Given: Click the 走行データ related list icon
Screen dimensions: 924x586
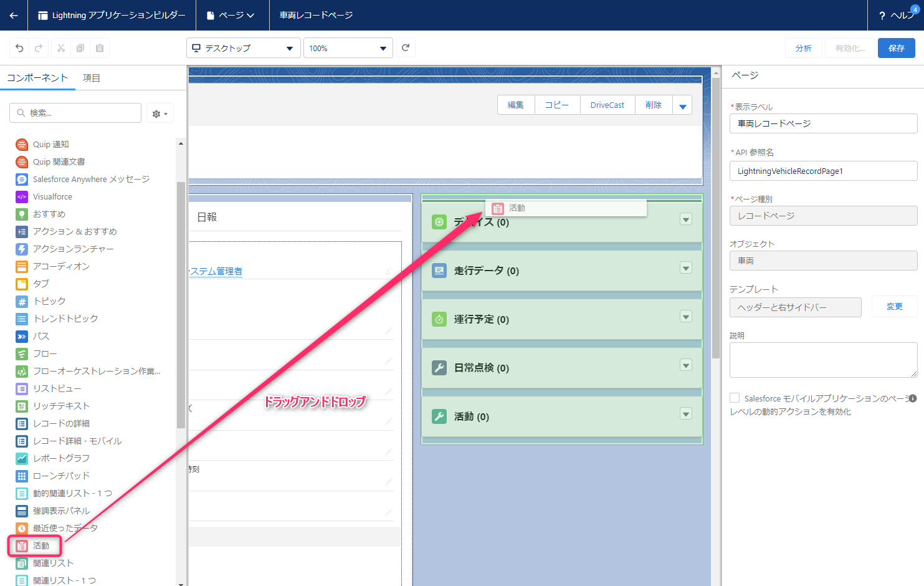Looking at the screenshot, I should (439, 271).
